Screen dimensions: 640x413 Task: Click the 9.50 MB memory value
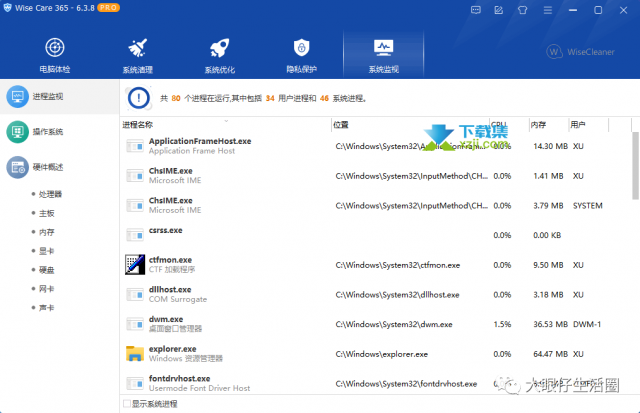548,265
